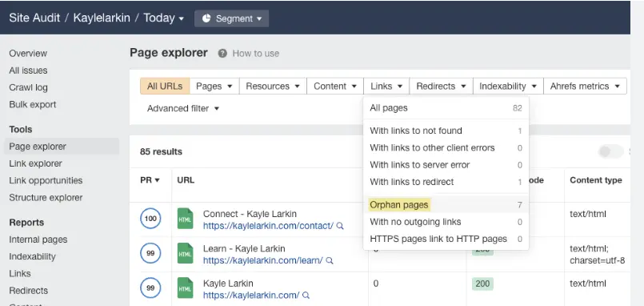Select With links to server error

tap(446, 165)
